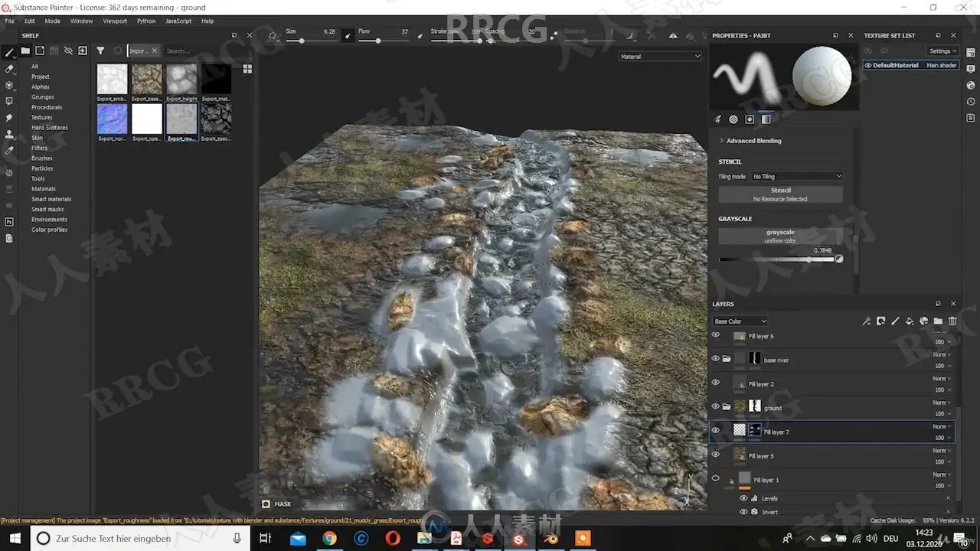Viewport: 980px width, 551px height.
Task: Open the Mode menu
Action: [52, 21]
